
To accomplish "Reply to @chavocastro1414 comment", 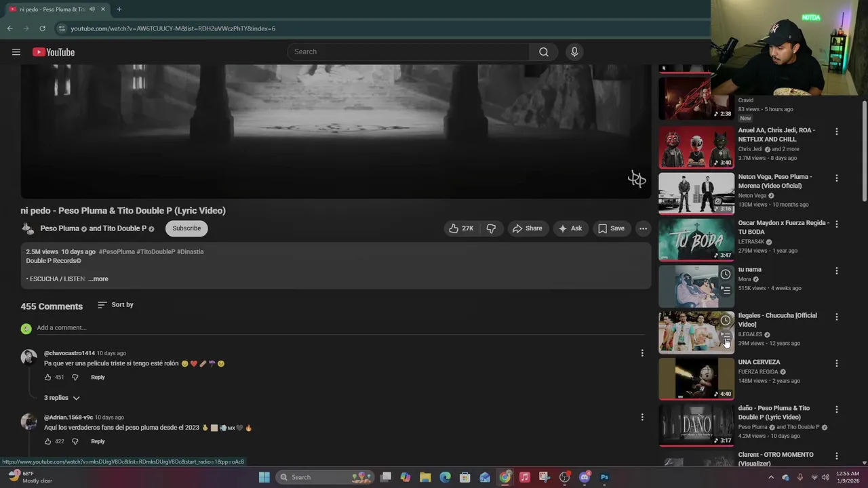I will (x=98, y=378).
